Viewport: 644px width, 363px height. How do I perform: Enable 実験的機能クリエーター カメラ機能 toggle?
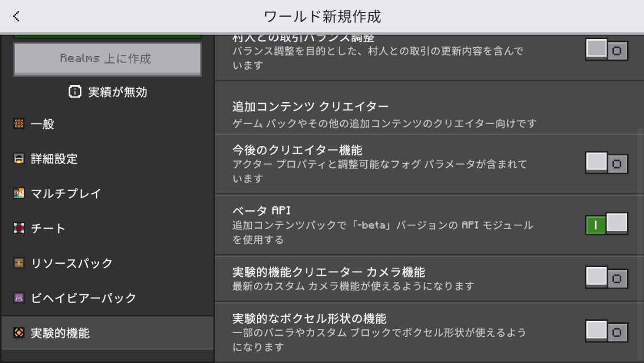point(607,278)
